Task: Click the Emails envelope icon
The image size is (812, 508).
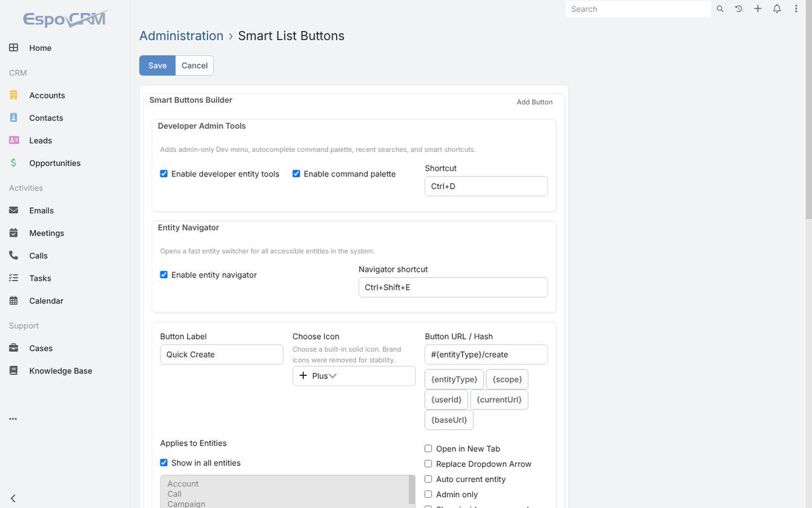Action: coord(13,210)
